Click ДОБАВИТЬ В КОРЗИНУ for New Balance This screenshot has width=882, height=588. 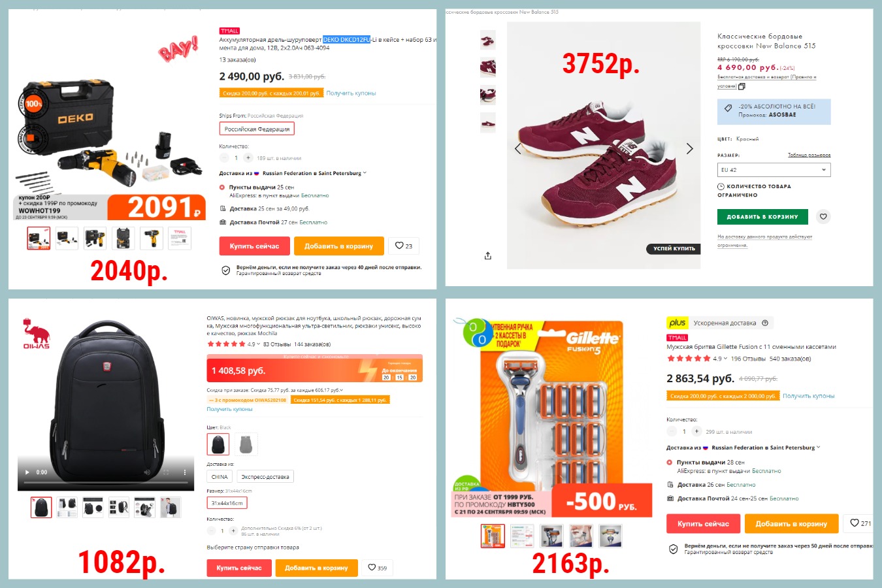coord(762,216)
